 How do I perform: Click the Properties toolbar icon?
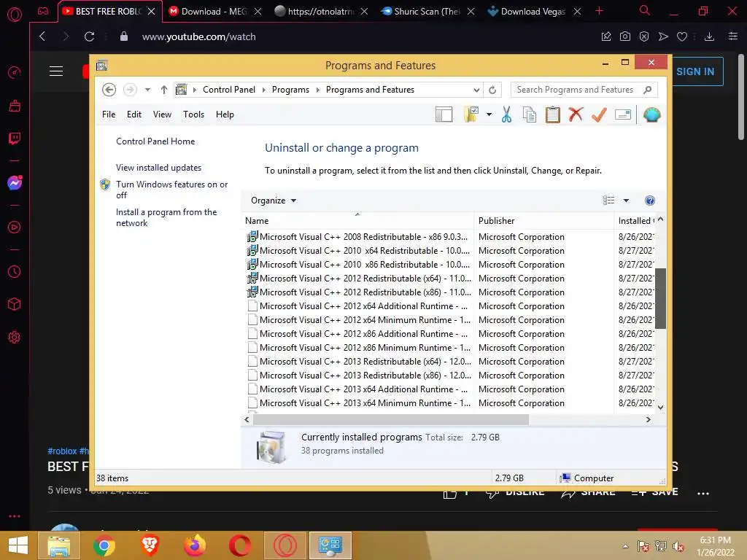pyautogui.click(x=623, y=114)
